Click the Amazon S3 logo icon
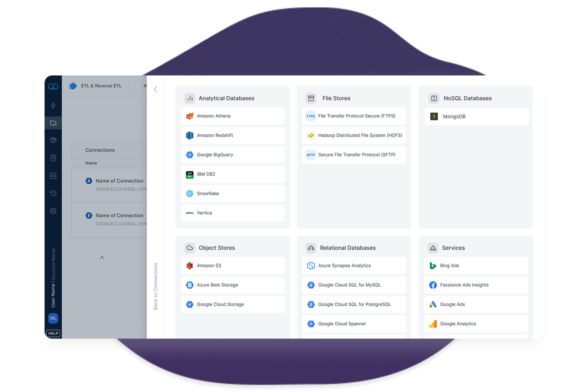 (x=190, y=266)
